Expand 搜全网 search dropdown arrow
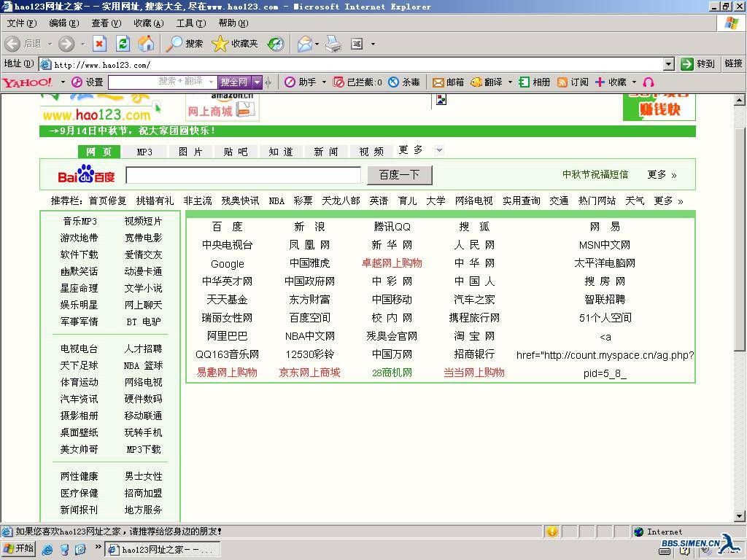The width and height of the screenshot is (747, 560). tap(258, 82)
